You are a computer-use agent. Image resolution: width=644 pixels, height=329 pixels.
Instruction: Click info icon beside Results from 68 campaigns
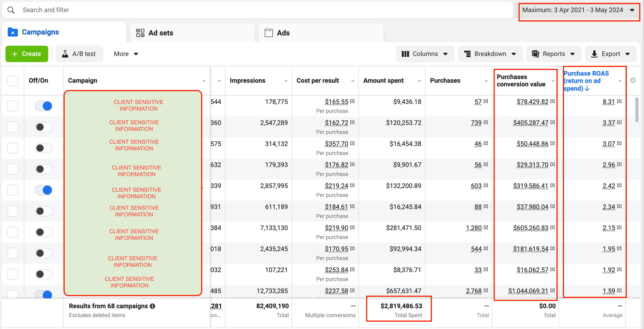[152, 306]
